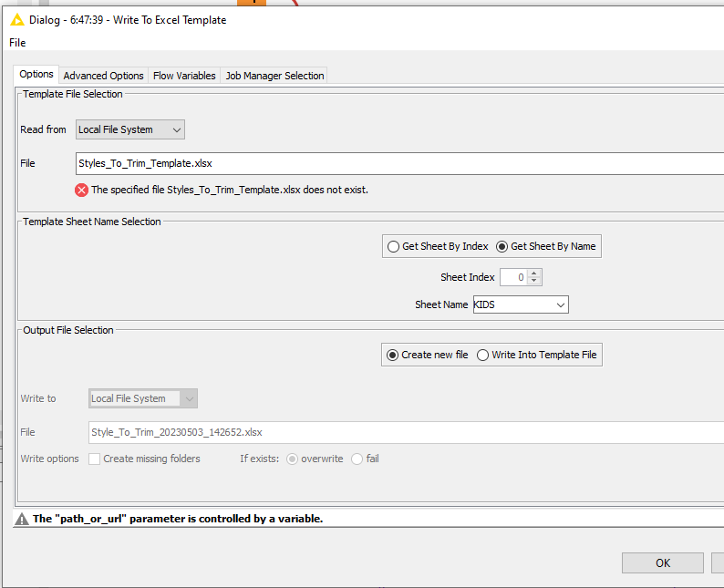Switch to the Flow Variables tab
Image resolution: width=724 pixels, height=588 pixels.
click(x=184, y=76)
